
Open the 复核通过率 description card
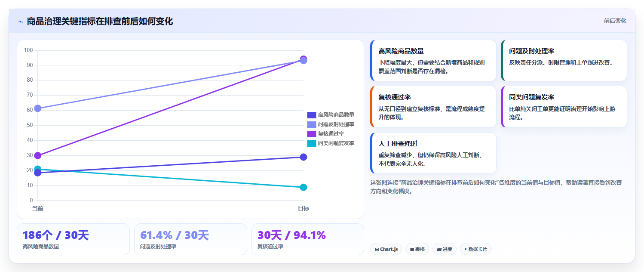[x=433, y=107]
